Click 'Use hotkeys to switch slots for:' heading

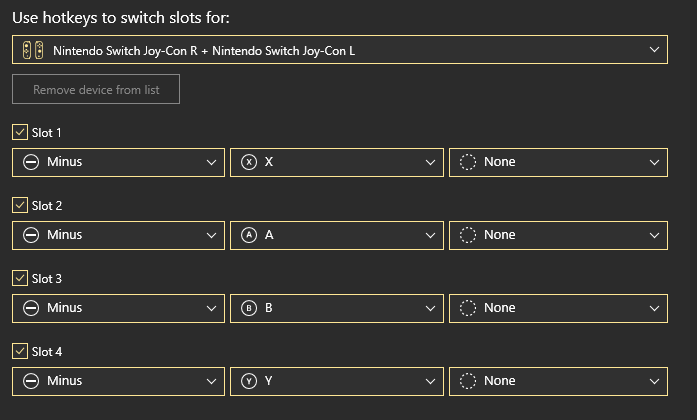click(x=121, y=18)
